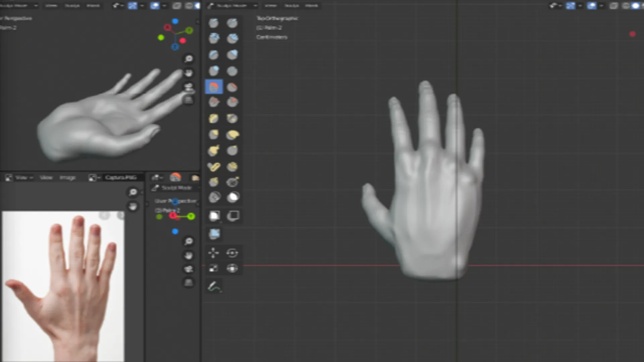Viewport: 644px width, 362px height.
Task: Activate the Annotate pencil tool
Action: coord(214,286)
